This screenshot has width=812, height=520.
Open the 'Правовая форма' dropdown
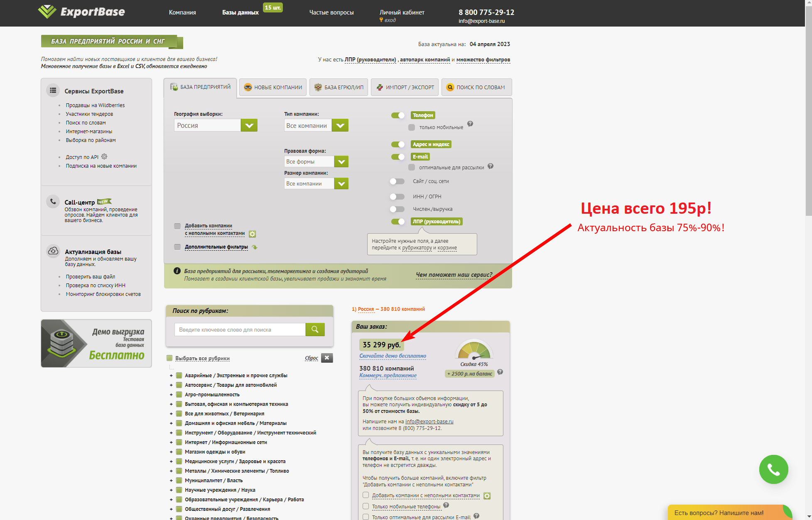[341, 161]
